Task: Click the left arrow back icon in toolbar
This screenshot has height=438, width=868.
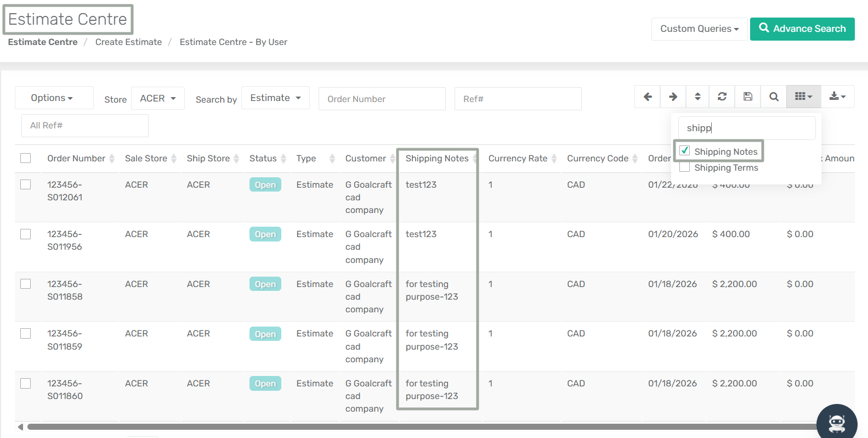Action: (648, 97)
